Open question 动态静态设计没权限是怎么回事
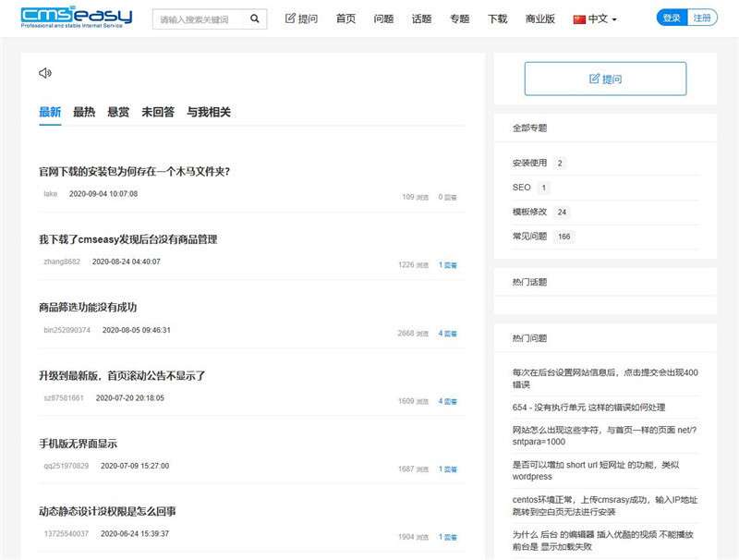Screen dimensions: 739x560 107,511
